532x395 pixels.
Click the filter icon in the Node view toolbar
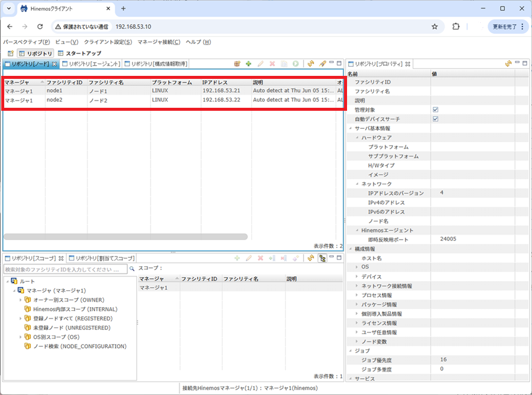(322, 63)
